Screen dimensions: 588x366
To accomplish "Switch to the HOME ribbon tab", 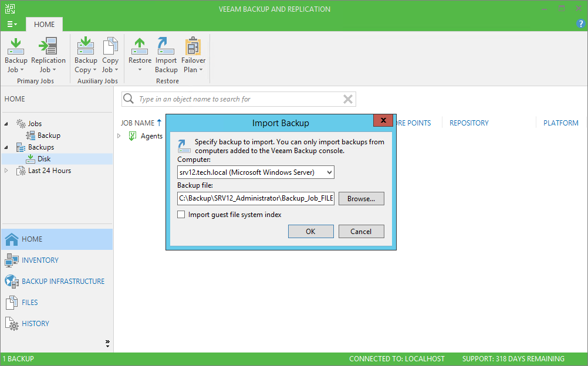I will coord(44,25).
